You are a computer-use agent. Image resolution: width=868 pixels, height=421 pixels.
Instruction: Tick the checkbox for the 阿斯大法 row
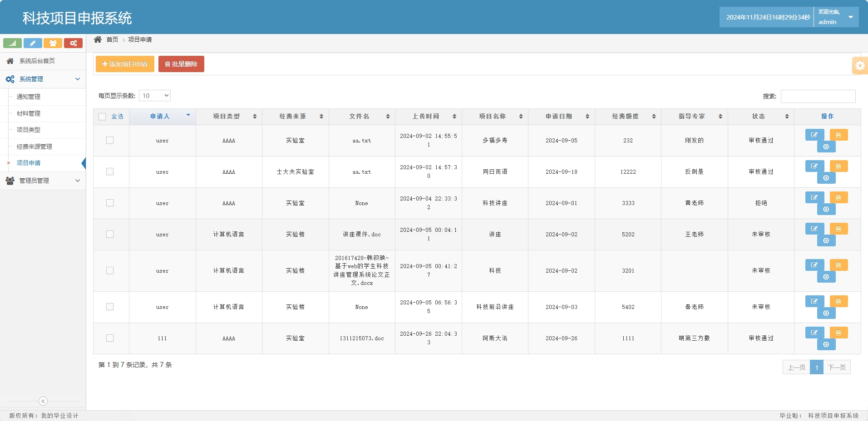[110, 338]
